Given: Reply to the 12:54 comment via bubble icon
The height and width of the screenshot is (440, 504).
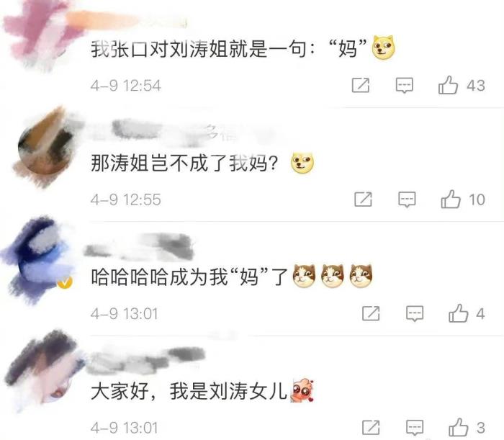Looking at the screenshot, I should 404,86.
